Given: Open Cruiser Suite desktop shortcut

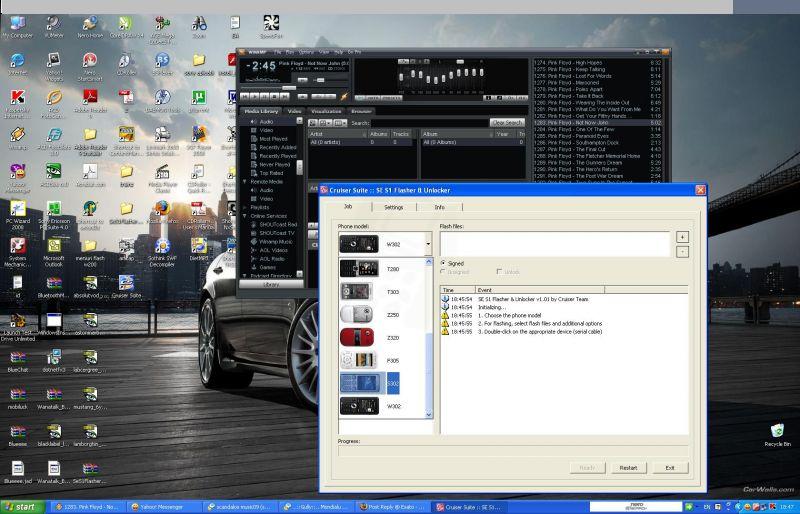Looking at the screenshot, I should 126,286.
